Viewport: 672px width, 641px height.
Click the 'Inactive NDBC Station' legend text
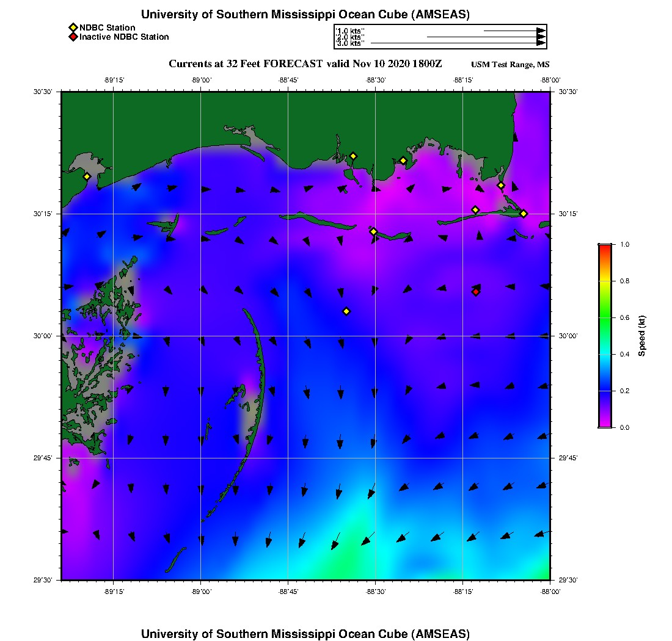(x=124, y=37)
